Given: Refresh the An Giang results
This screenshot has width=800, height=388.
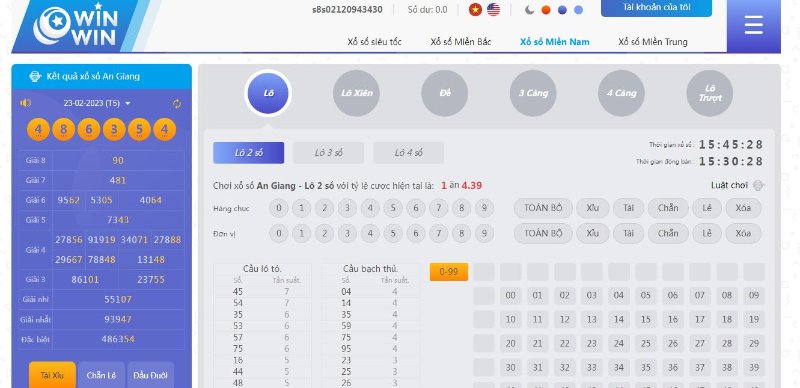Looking at the screenshot, I should [x=177, y=104].
